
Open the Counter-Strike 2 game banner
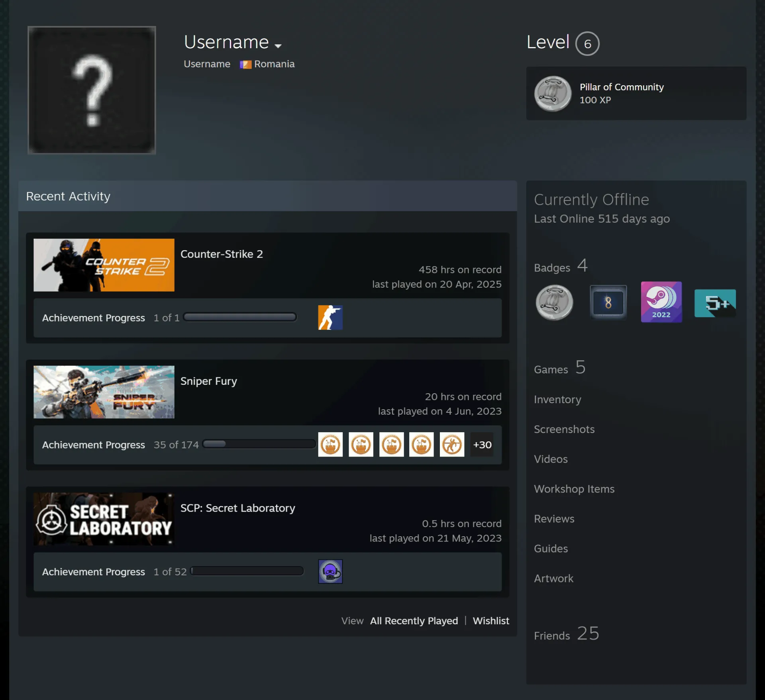pos(104,265)
